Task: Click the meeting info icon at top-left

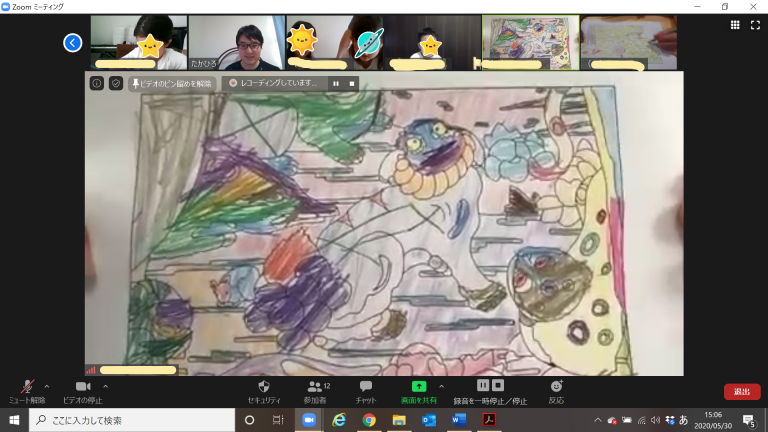Action: point(97,84)
